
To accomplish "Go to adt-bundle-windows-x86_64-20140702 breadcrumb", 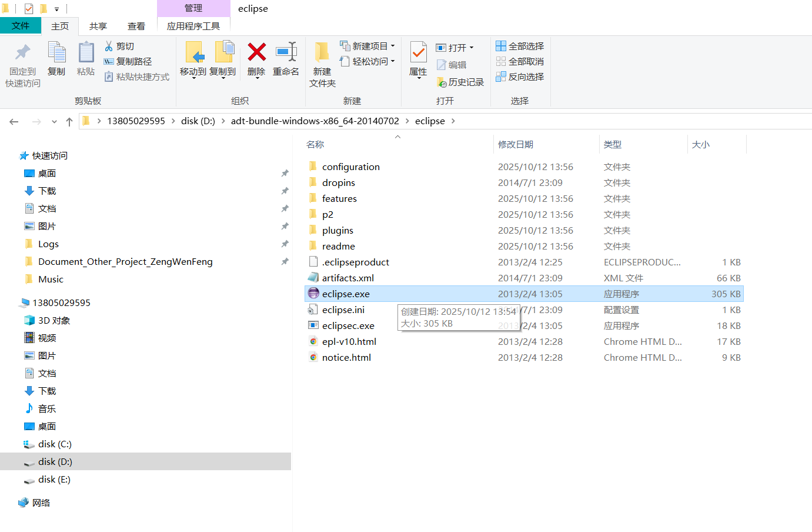I will tap(315, 121).
